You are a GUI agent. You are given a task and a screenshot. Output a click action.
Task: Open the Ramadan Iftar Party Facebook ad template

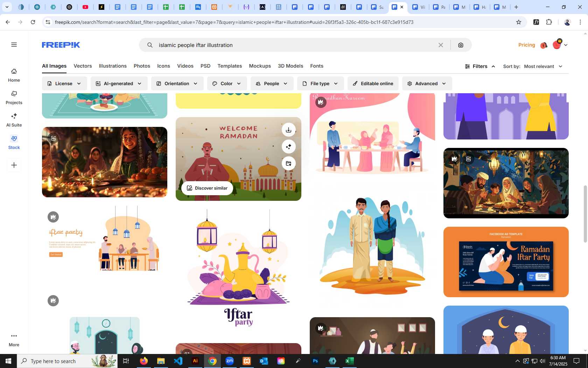click(506, 262)
